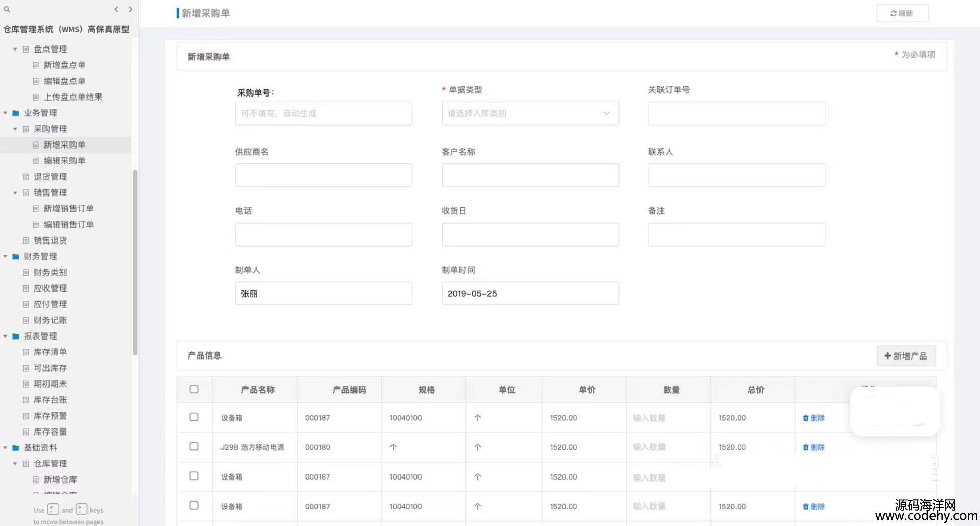Click the sidebar vertical scrollbar
This screenshot has width=980, height=526.
coord(135,262)
